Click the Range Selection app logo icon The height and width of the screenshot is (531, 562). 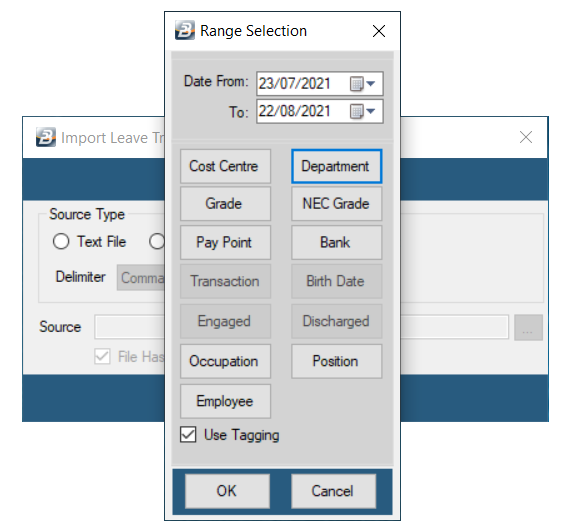[185, 30]
